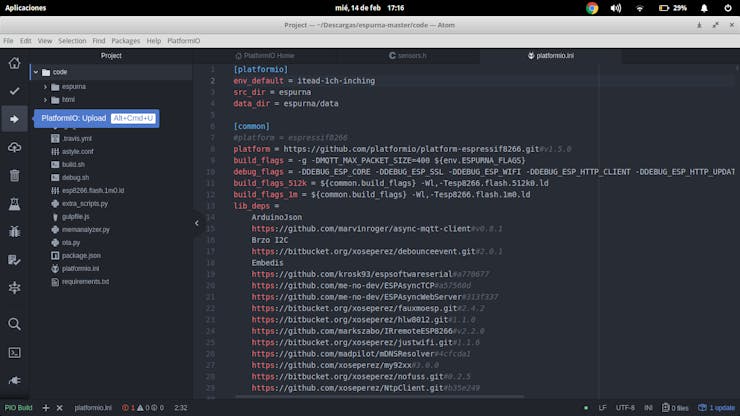Open the terminal icon in left toolbar

coord(14,352)
